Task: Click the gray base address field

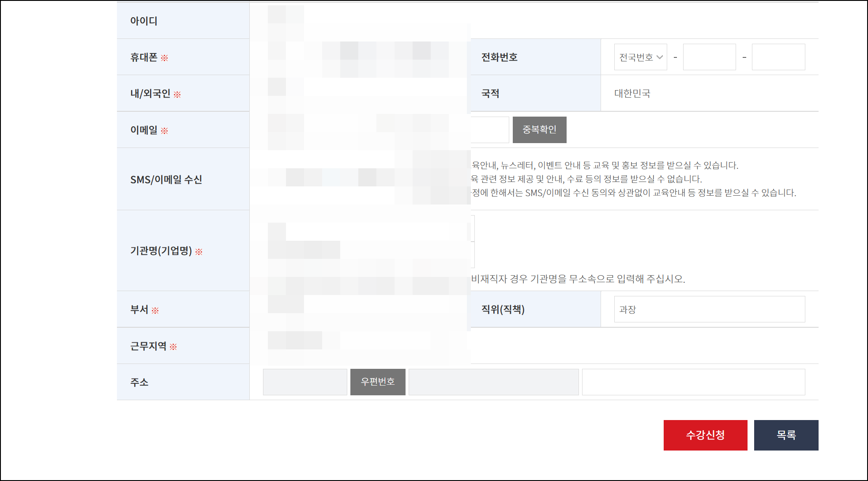Action: pyautogui.click(x=493, y=382)
